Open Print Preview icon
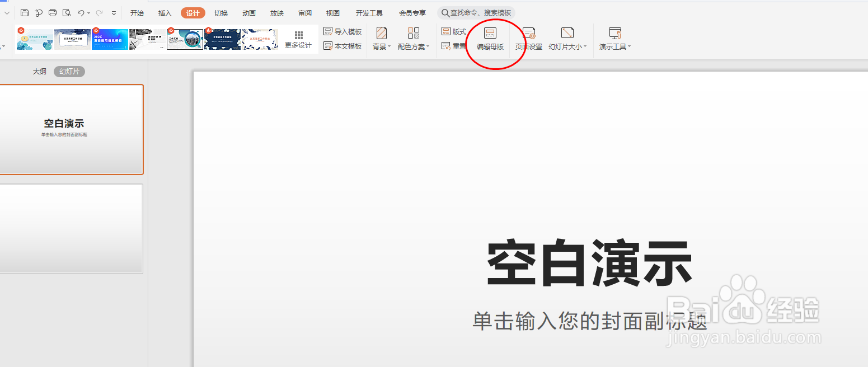This screenshot has width=868, height=367. (67, 13)
